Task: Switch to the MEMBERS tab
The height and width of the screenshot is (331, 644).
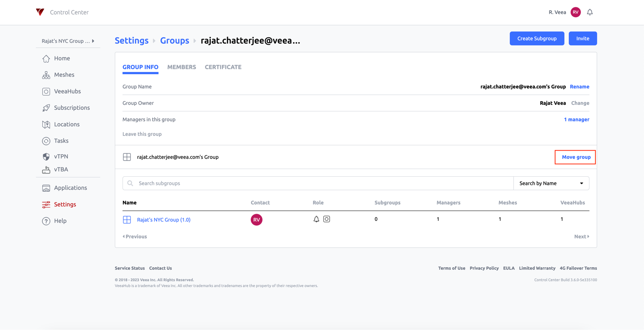Action: coord(181,67)
